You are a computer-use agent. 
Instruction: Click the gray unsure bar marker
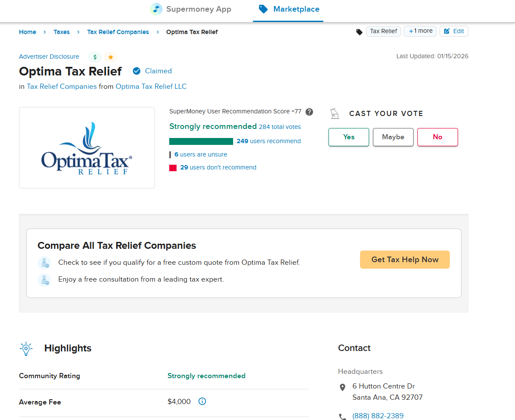click(170, 154)
